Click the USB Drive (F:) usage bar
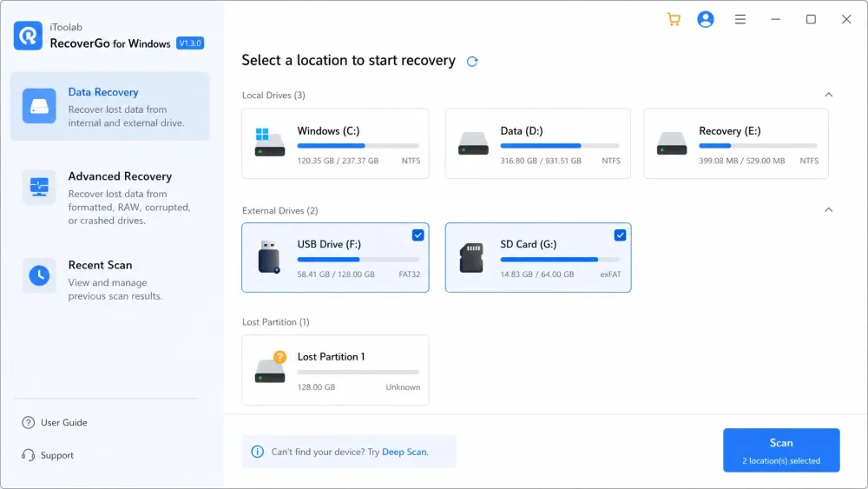The width and height of the screenshot is (868, 489). [358, 259]
